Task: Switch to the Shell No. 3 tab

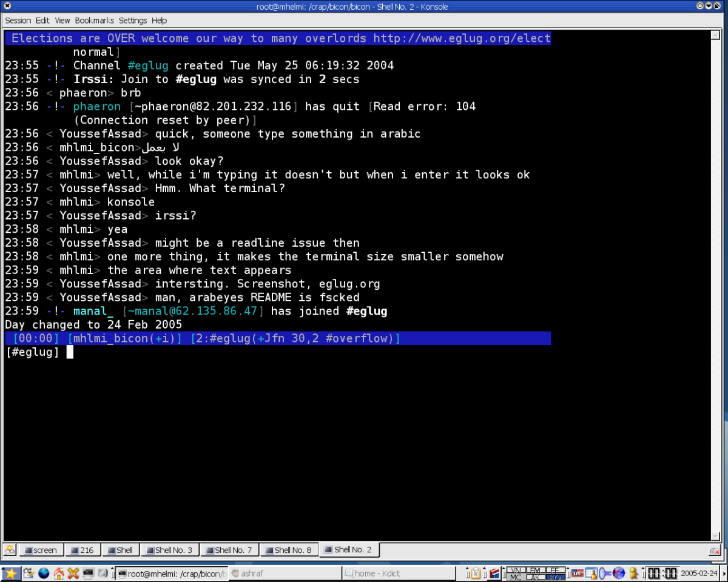Action: pyautogui.click(x=170, y=550)
